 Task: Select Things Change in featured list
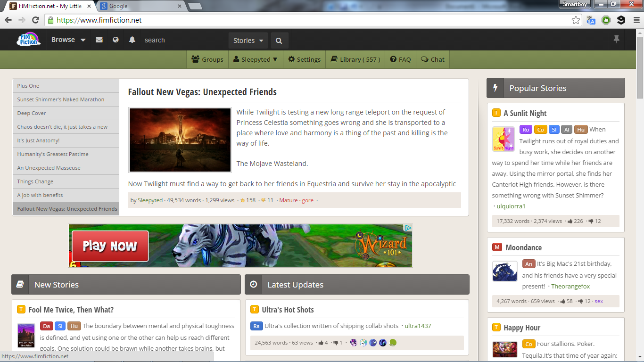click(x=66, y=181)
